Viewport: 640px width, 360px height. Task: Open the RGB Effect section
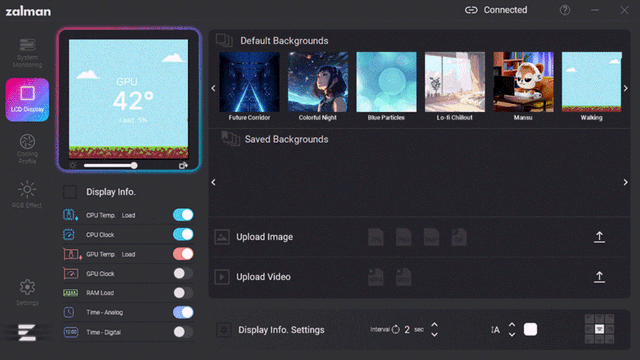tap(27, 194)
